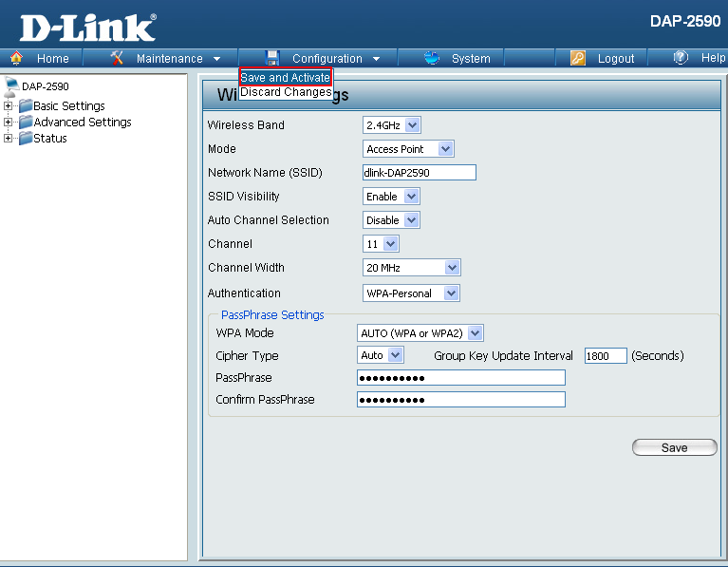Viewport: 728px width, 567px height.
Task: Open the Mode dropdown set to Access Point
Action: coord(408,149)
